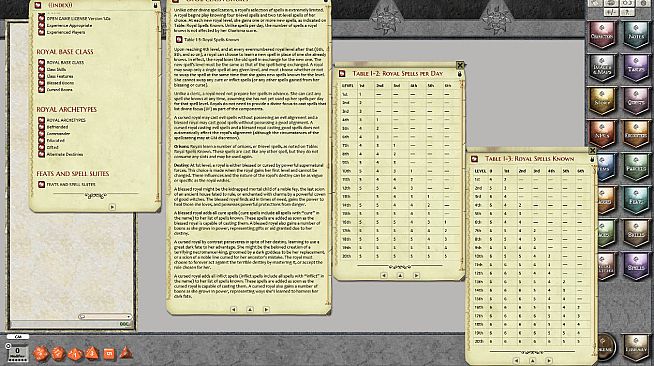Click the +/- modifiers button top right
The image size is (654, 366).
(x=611, y=12)
